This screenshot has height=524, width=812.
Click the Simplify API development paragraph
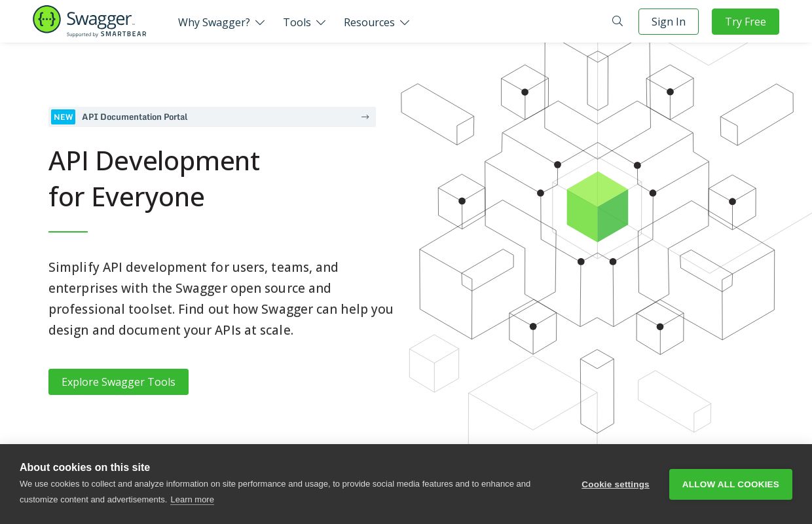(221, 299)
